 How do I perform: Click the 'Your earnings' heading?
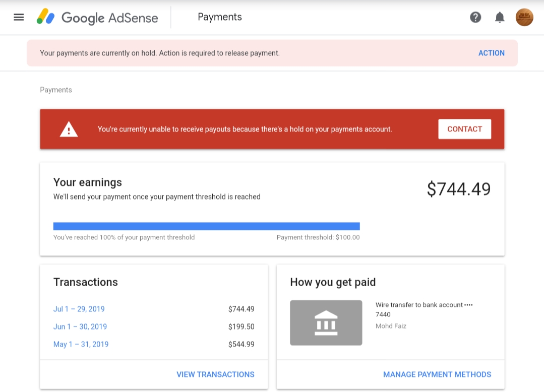[87, 182]
